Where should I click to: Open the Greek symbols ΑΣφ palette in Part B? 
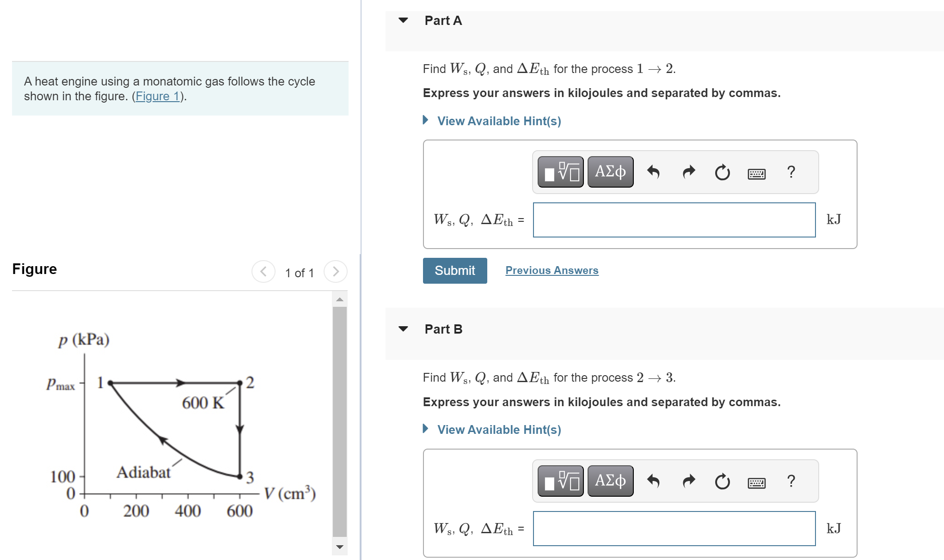[610, 481]
